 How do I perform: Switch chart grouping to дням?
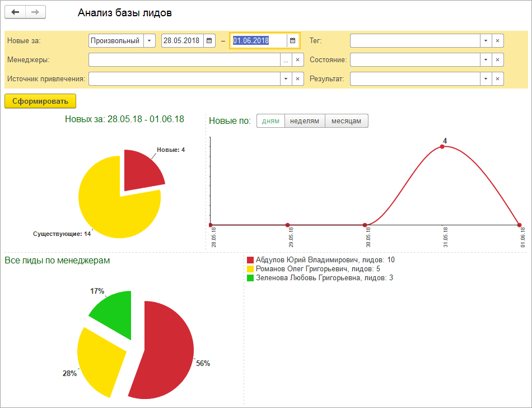pos(270,121)
